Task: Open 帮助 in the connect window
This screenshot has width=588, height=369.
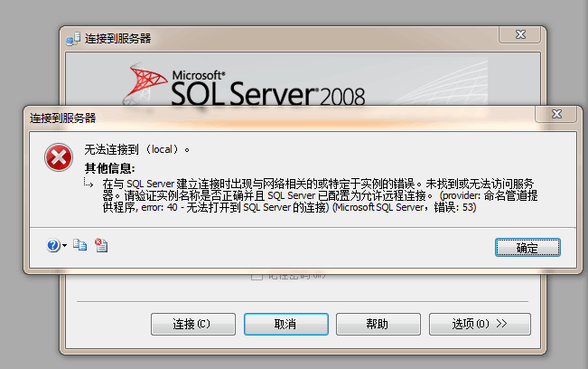Action: (378, 324)
